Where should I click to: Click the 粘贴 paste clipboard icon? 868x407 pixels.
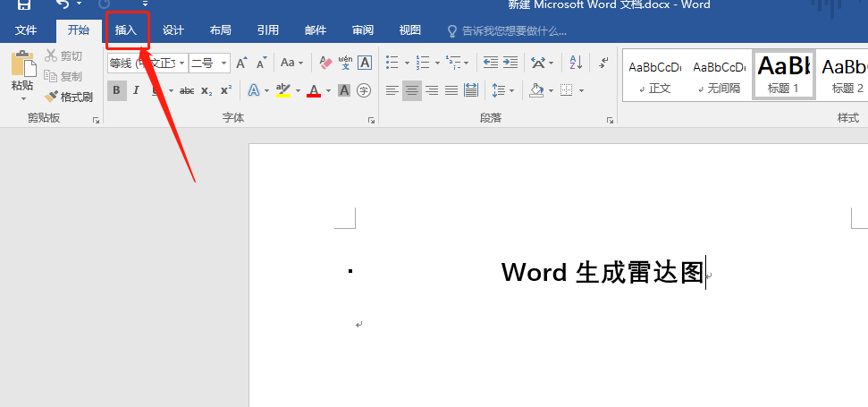tap(23, 64)
